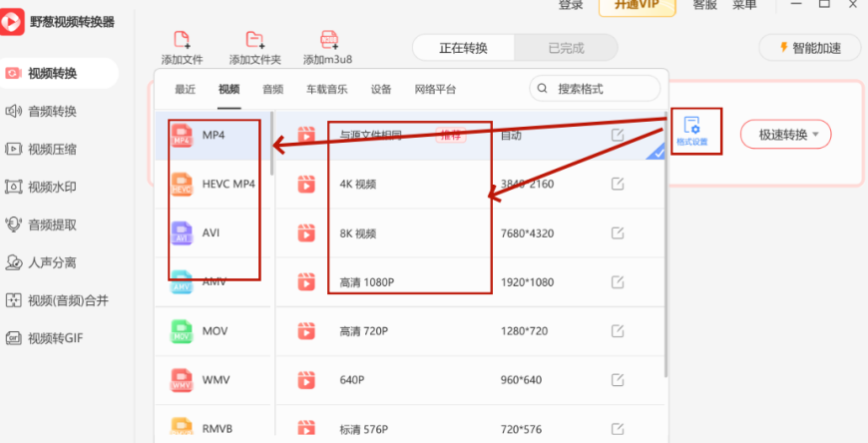Select the 标清 576P preset row
The width and height of the screenshot is (868, 443).
pyautogui.click(x=470, y=425)
